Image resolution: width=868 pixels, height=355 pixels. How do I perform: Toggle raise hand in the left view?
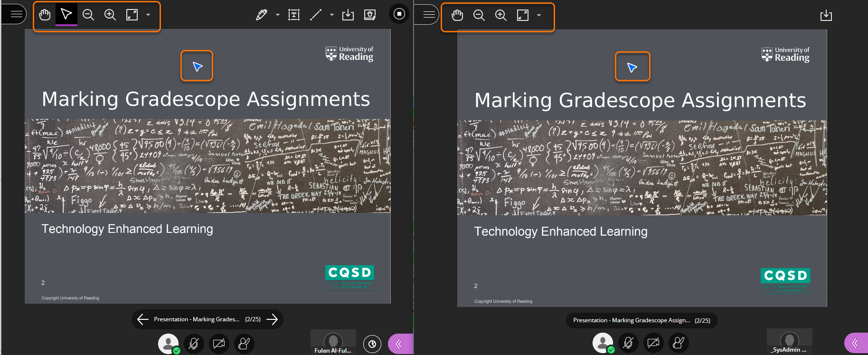244,343
